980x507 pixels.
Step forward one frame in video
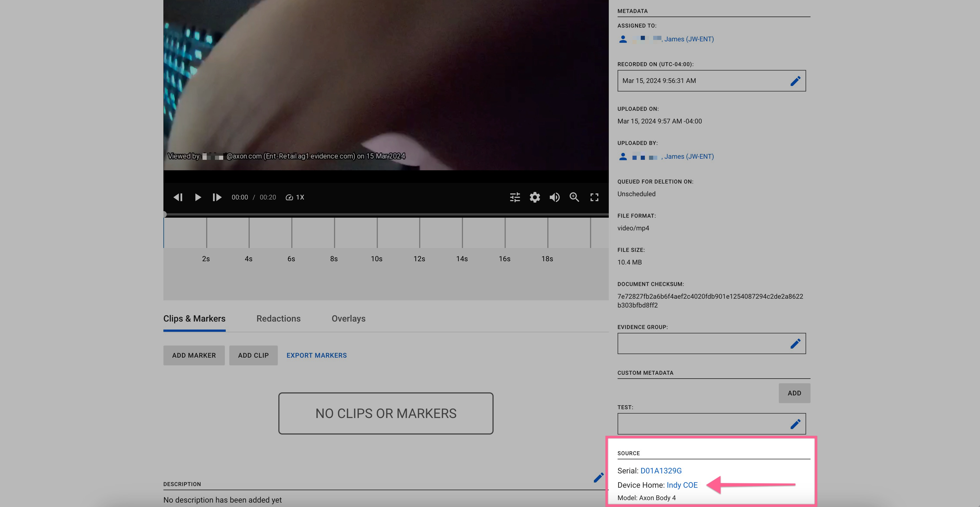click(x=217, y=197)
